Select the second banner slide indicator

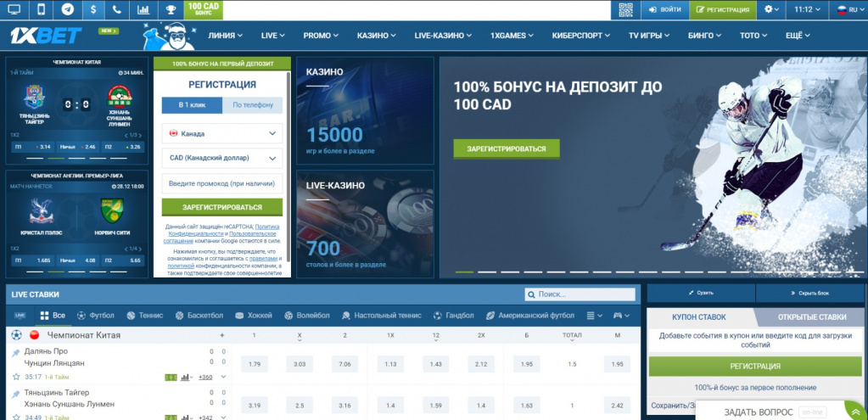tap(487, 272)
